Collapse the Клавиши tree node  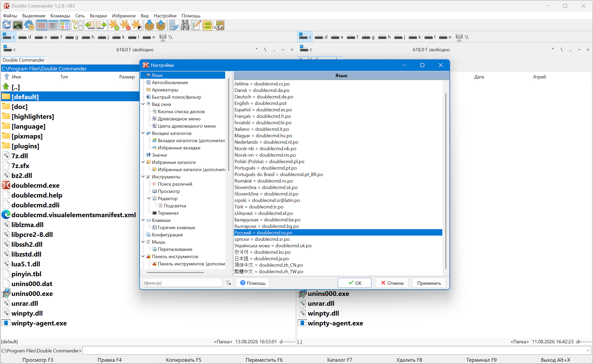[x=143, y=220]
